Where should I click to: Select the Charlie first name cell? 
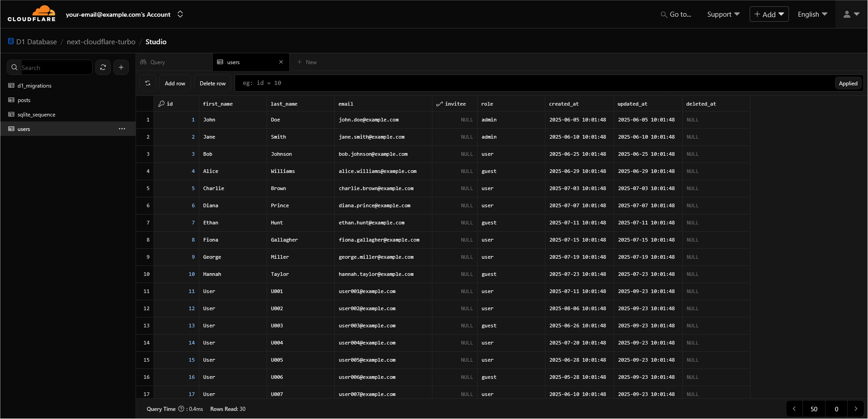click(233, 189)
